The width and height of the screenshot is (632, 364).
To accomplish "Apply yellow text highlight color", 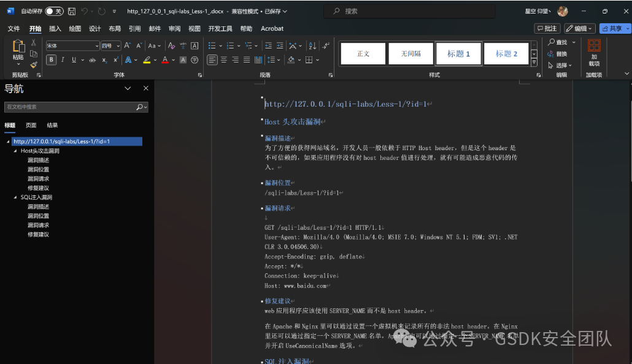I will click(x=147, y=60).
